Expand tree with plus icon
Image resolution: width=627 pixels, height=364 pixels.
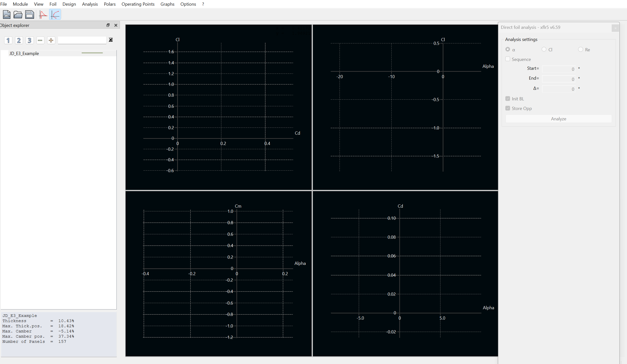coord(51,40)
